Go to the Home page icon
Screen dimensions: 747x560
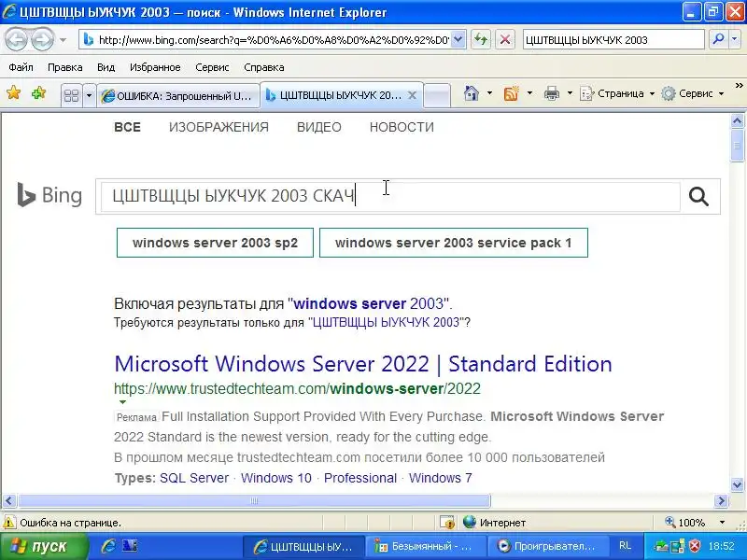472,93
